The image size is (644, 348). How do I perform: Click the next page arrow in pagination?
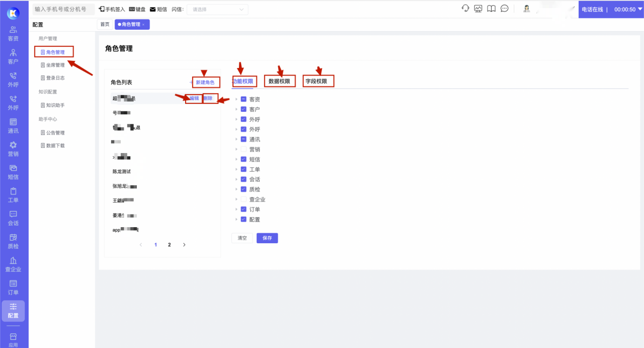[184, 245]
